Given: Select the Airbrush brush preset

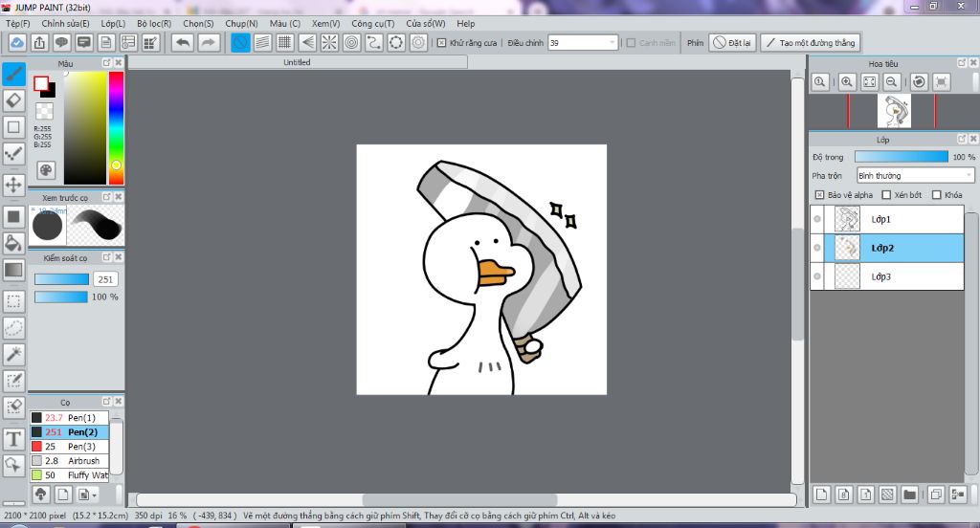Looking at the screenshot, I should [69, 460].
